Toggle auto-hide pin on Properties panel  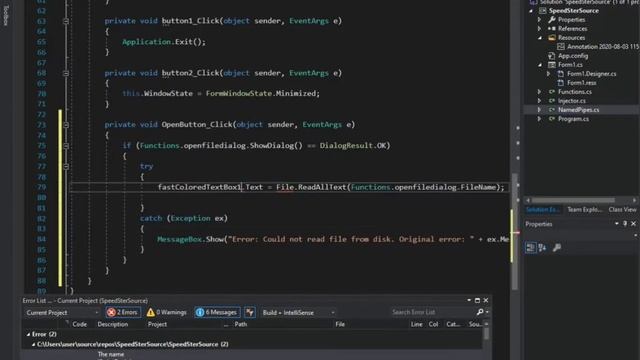(x=625, y=224)
